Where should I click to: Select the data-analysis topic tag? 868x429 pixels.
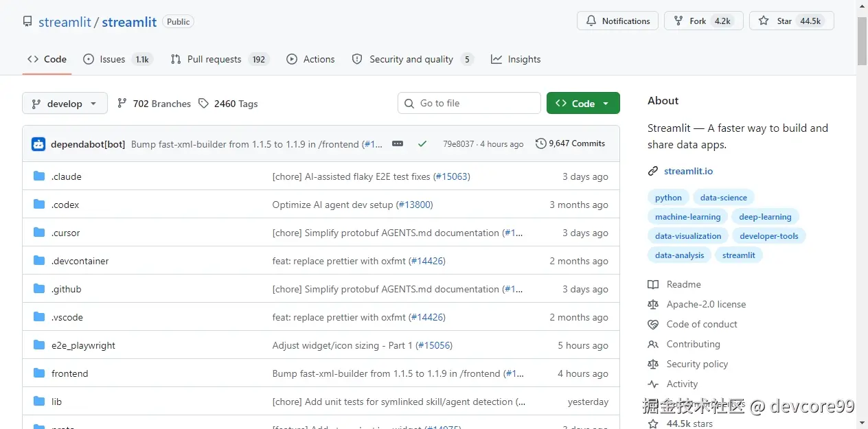pos(679,255)
